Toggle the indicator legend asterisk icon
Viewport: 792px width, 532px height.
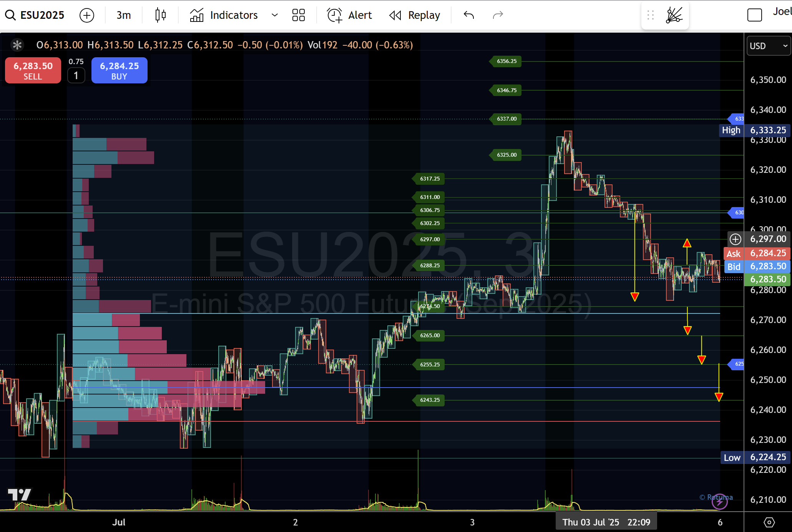[17, 45]
